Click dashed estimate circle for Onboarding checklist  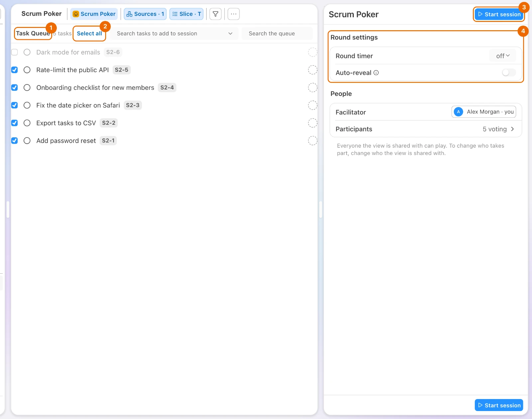(313, 87)
